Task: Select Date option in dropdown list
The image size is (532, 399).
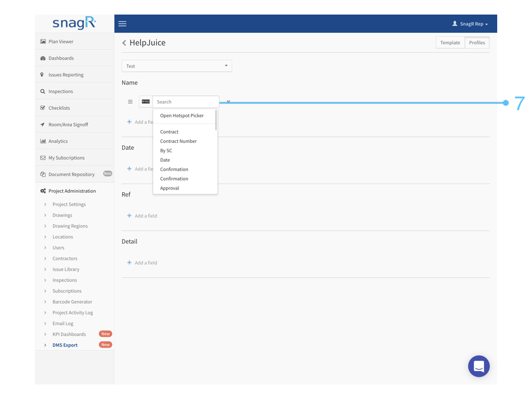Action: tap(165, 160)
